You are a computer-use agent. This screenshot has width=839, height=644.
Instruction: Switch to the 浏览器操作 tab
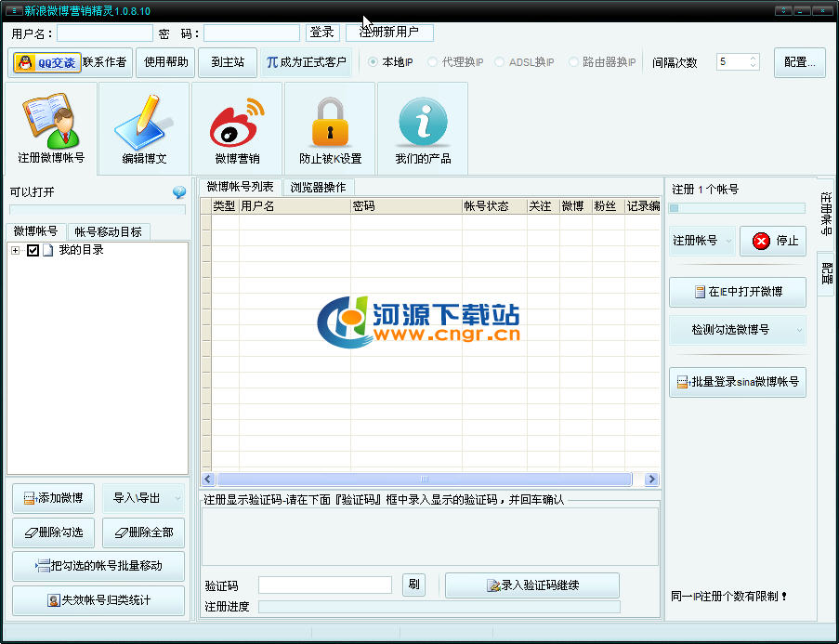point(318,187)
